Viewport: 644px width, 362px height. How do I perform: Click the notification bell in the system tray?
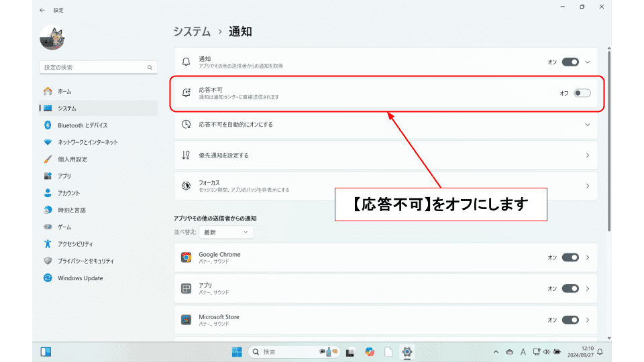tap(600, 352)
